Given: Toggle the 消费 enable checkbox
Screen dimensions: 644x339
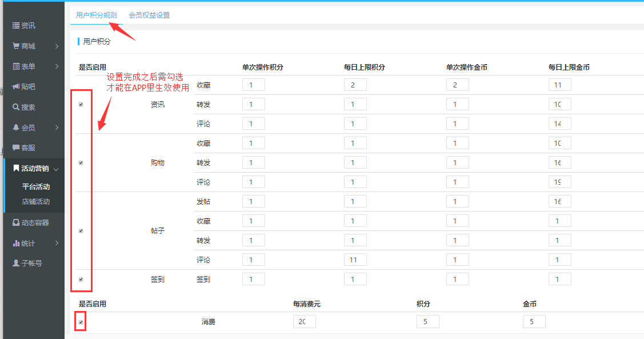Looking at the screenshot, I should click(81, 322).
